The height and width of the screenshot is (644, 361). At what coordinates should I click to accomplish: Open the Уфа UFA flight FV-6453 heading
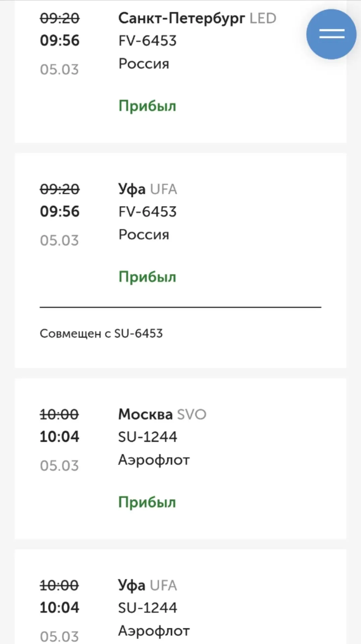(x=147, y=189)
